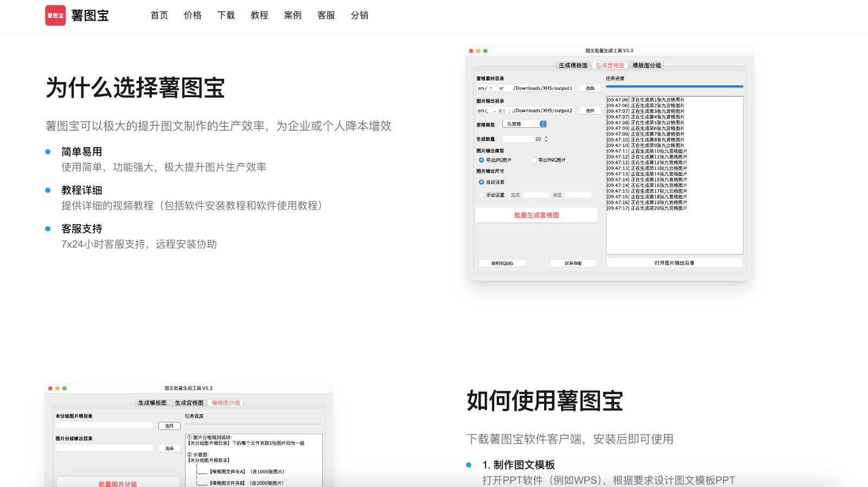Click the 图片分组输出目录 input field
Screen dimensions: 868x487
[105, 448]
